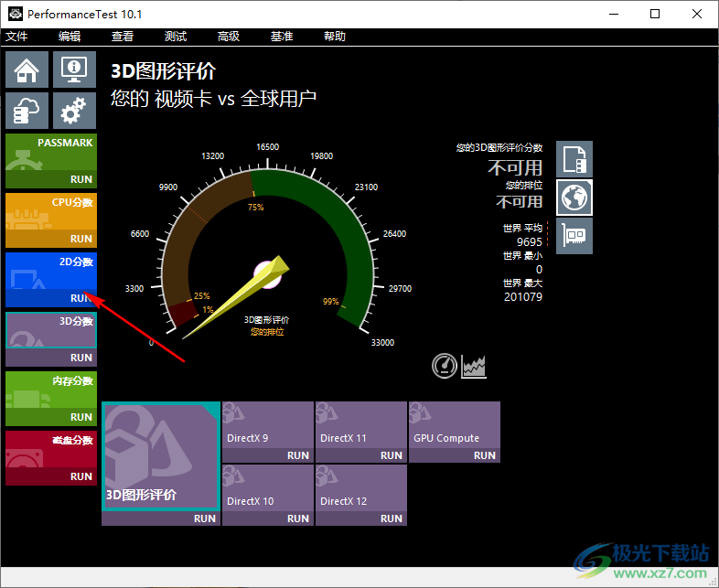719x588 pixels.
Task: Switch to the distribution chart icon
Action: click(x=474, y=366)
